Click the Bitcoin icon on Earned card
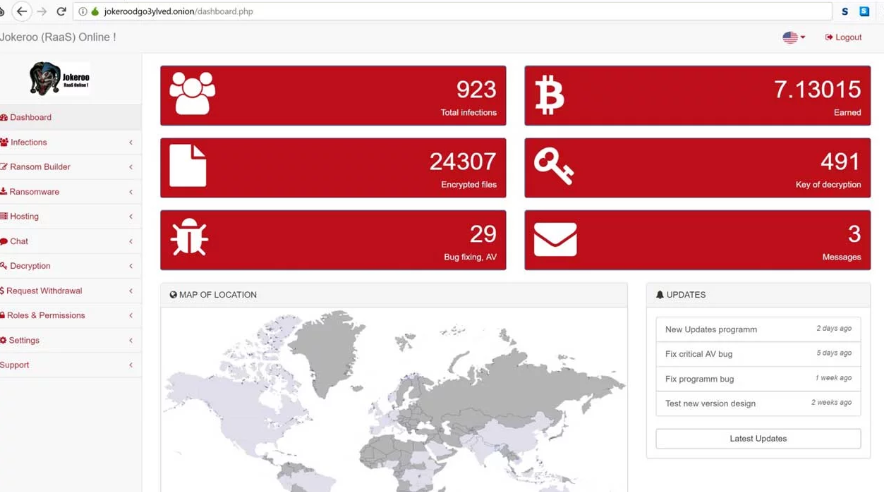The width and height of the screenshot is (884, 492). point(549,94)
